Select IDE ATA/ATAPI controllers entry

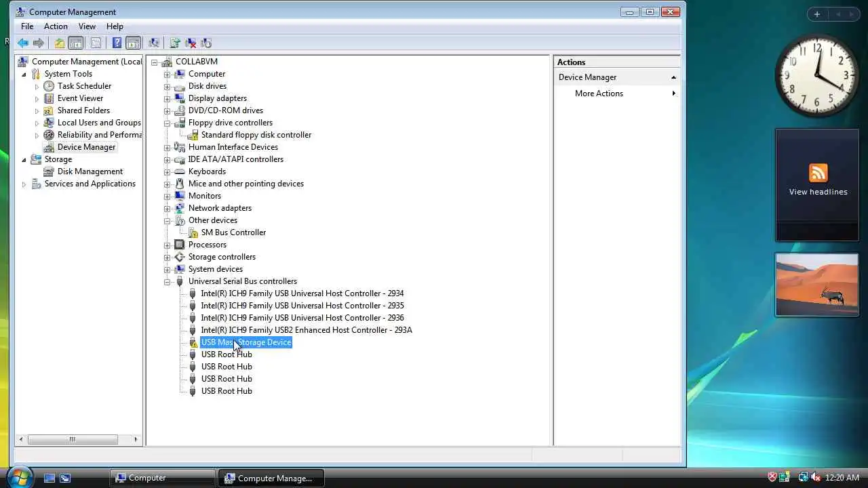[x=236, y=159]
